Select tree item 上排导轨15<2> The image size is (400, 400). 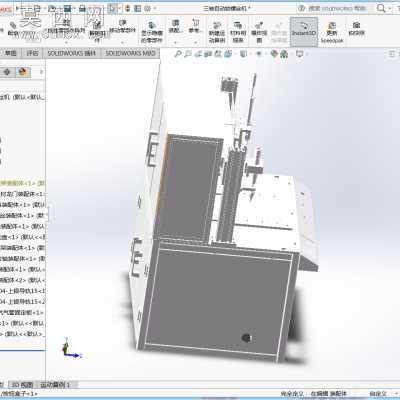point(23,302)
